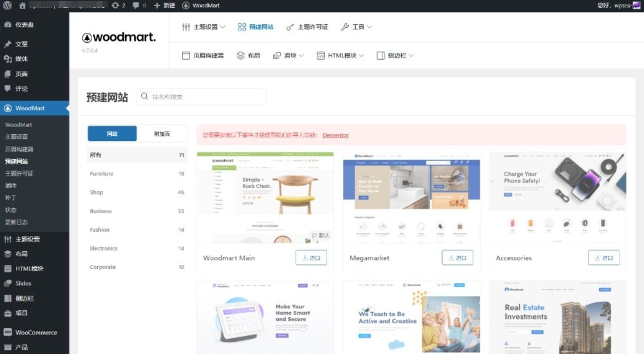Open Real Estate Investments demo thumbnail
Image resolution: width=644 pixels, height=354 pixels.
click(x=558, y=317)
